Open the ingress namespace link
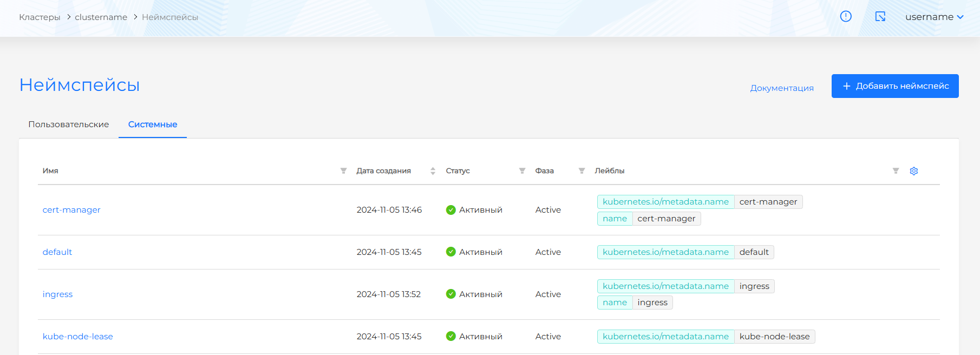The height and width of the screenshot is (355, 980). pyautogui.click(x=57, y=294)
